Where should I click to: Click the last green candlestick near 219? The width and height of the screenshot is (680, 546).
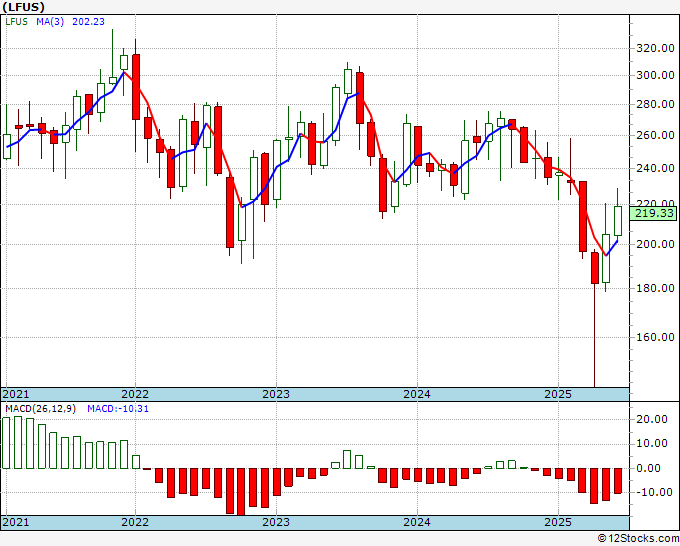(x=618, y=221)
